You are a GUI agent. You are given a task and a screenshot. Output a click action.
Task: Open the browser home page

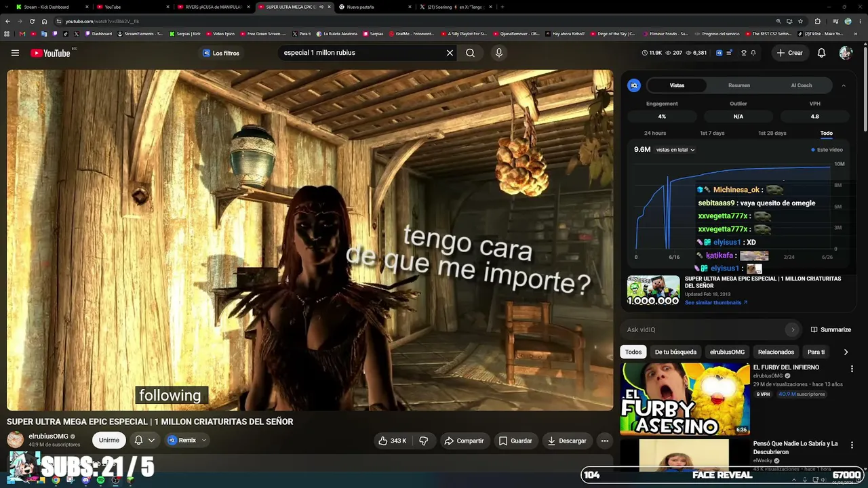coord(45,21)
